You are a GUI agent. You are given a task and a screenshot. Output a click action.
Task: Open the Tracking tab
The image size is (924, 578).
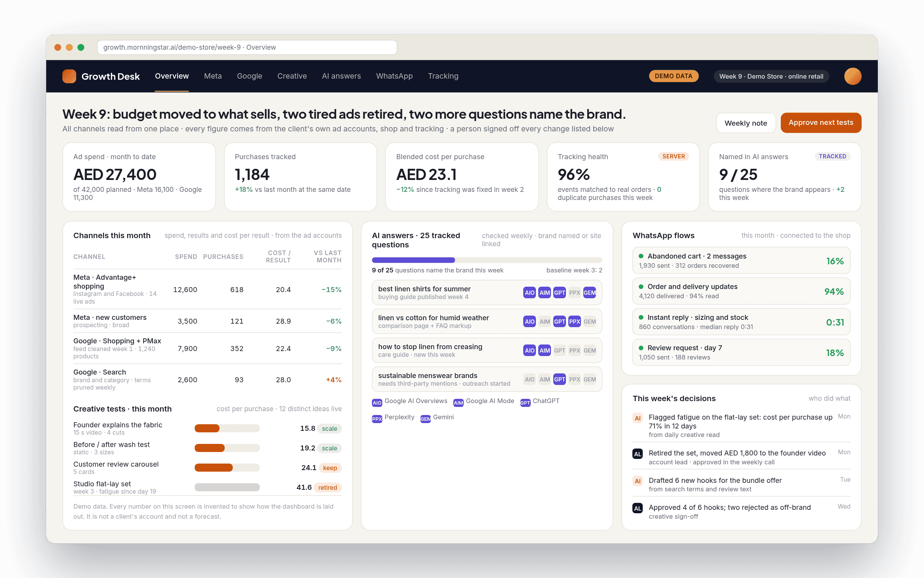[x=443, y=76]
